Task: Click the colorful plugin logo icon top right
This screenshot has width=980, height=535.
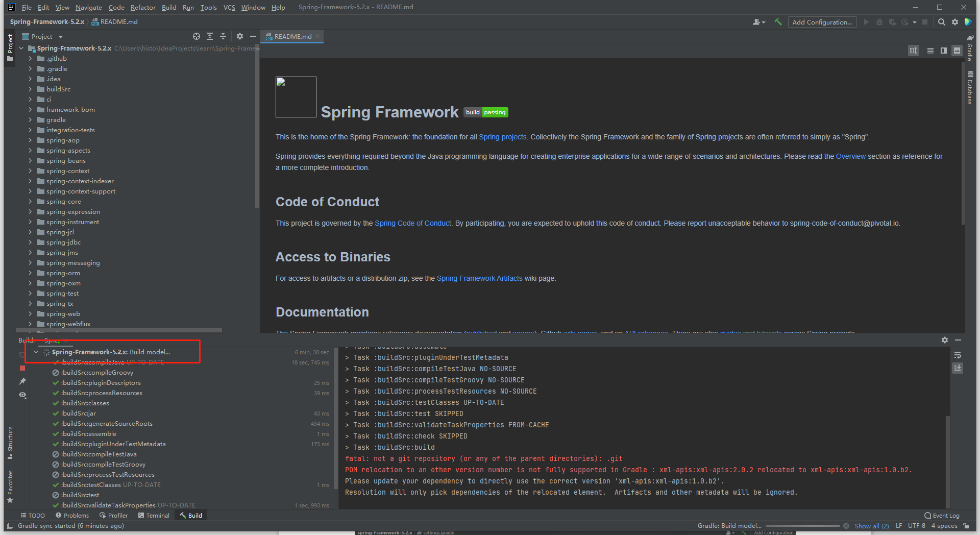Action: click(968, 22)
